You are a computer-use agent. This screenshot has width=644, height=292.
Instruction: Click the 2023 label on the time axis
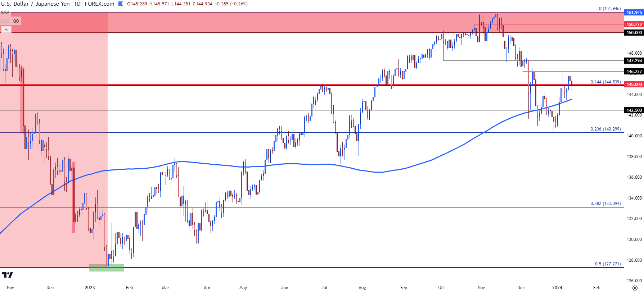click(x=90, y=288)
